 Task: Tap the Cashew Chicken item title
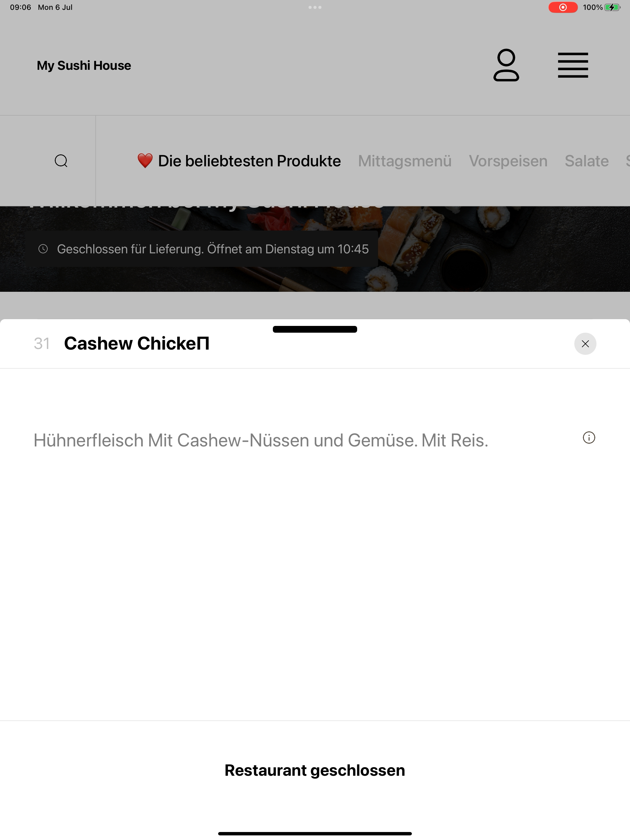click(x=136, y=343)
